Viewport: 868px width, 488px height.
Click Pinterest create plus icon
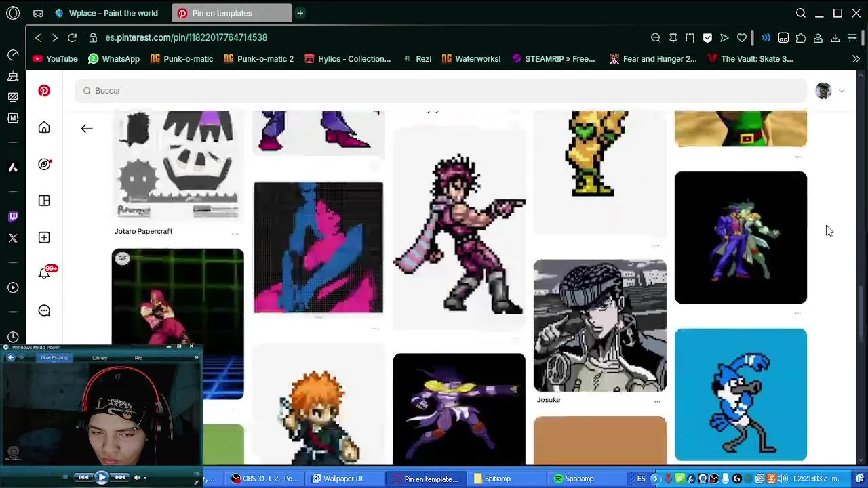pyautogui.click(x=44, y=237)
